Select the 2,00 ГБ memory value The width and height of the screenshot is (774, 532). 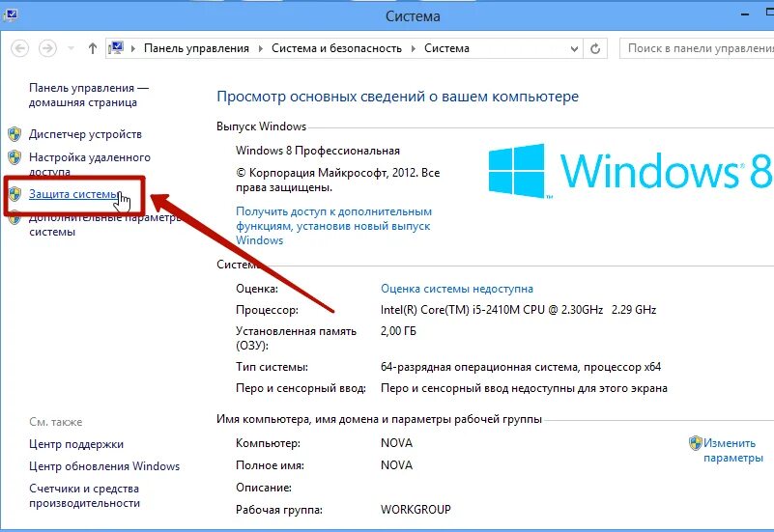coord(398,331)
